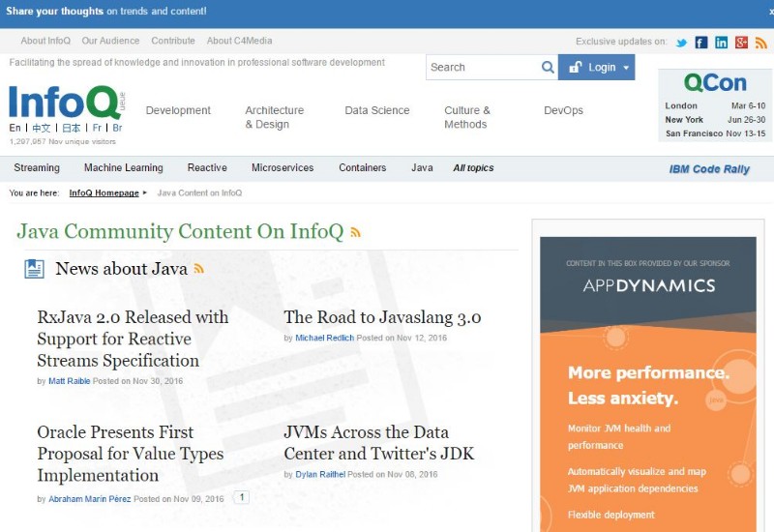The image size is (774, 532).
Task: Click the AppDynamics sponsor logo
Action: (x=648, y=285)
